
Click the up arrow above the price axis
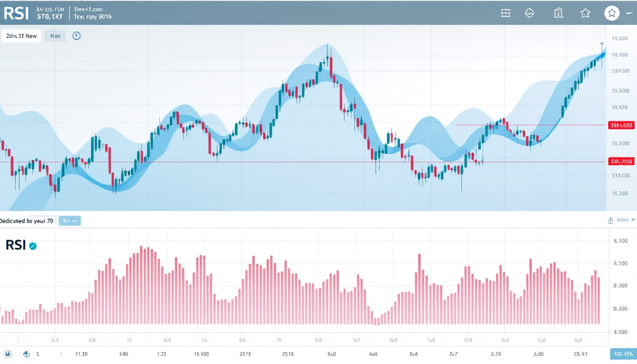(x=602, y=45)
